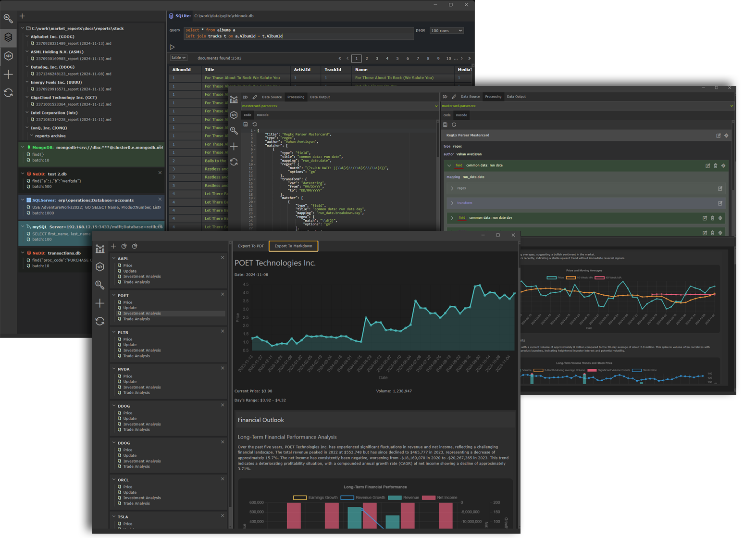Expand the 'common data: run date day' field
Screen dimensions: 756x538
pos(452,218)
